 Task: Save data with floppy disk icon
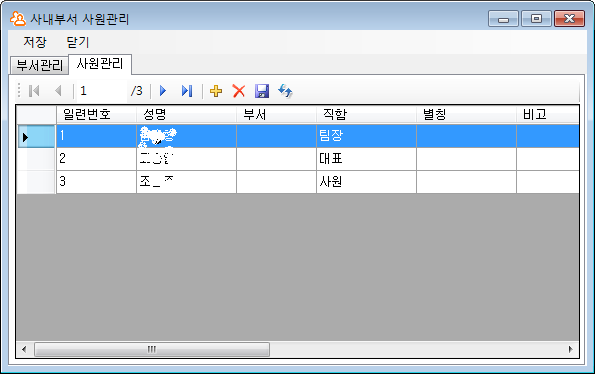(262, 91)
